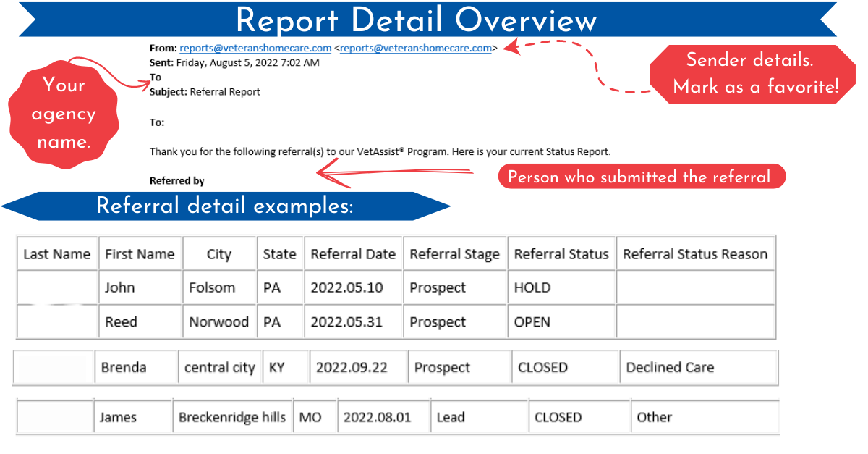Click the 'Person who submitted the referral' label
868x454 pixels.
641,177
